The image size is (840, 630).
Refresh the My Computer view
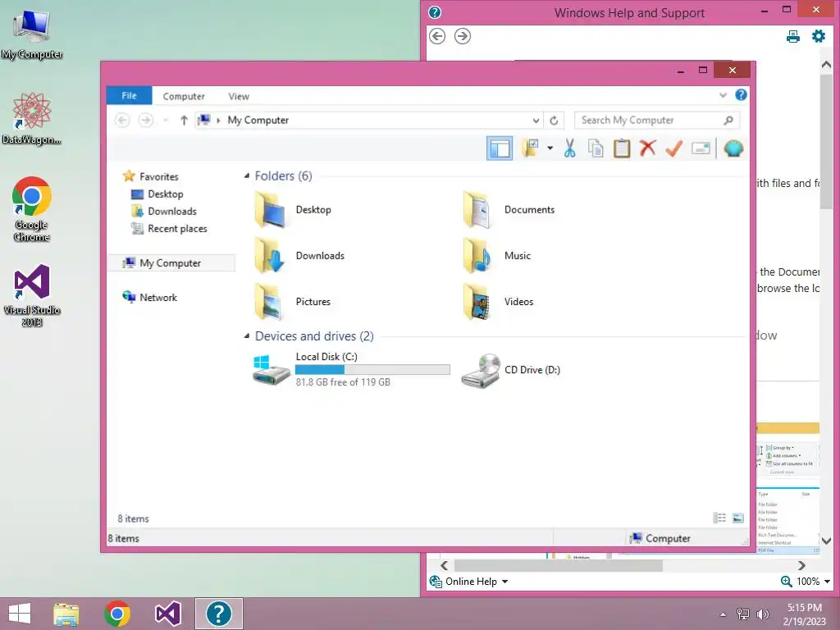(554, 121)
